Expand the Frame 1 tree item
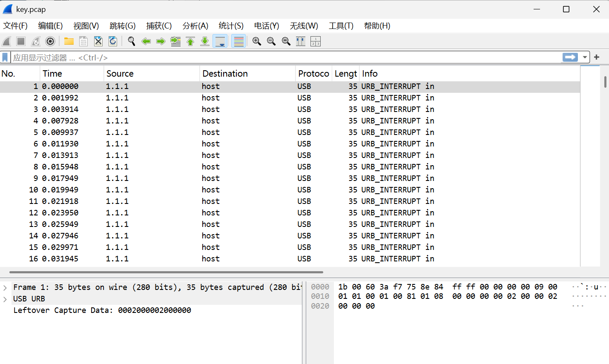 (5, 287)
